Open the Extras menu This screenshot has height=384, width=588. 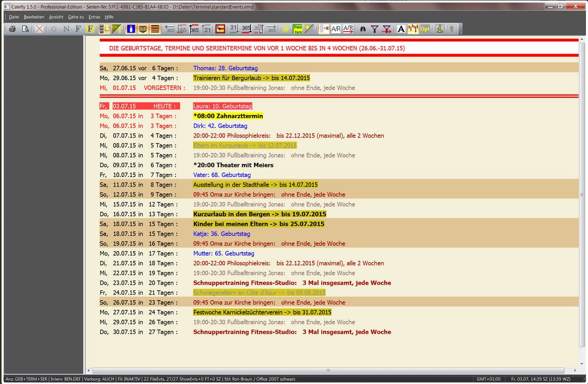click(x=94, y=17)
